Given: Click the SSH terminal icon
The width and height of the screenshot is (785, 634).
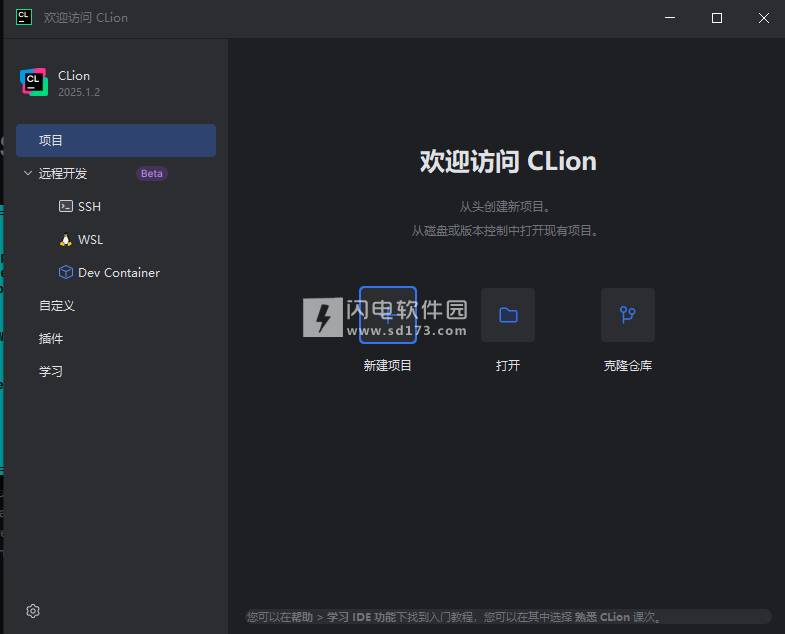Looking at the screenshot, I should pyautogui.click(x=66, y=206).
